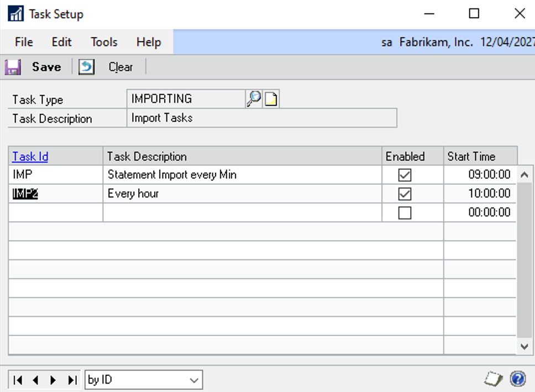
Task: Click the Task Type lookup magnifier icon
Action: (x=253, y=100)
